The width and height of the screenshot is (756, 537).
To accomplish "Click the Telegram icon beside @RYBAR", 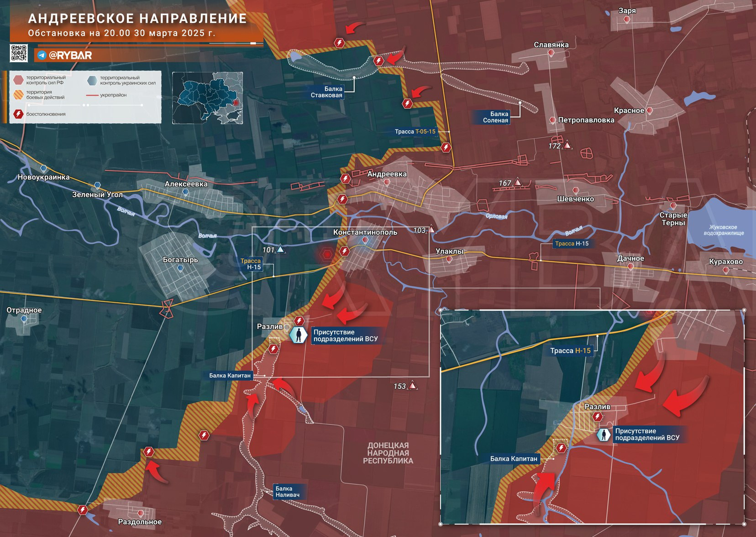I will point(42,55).
